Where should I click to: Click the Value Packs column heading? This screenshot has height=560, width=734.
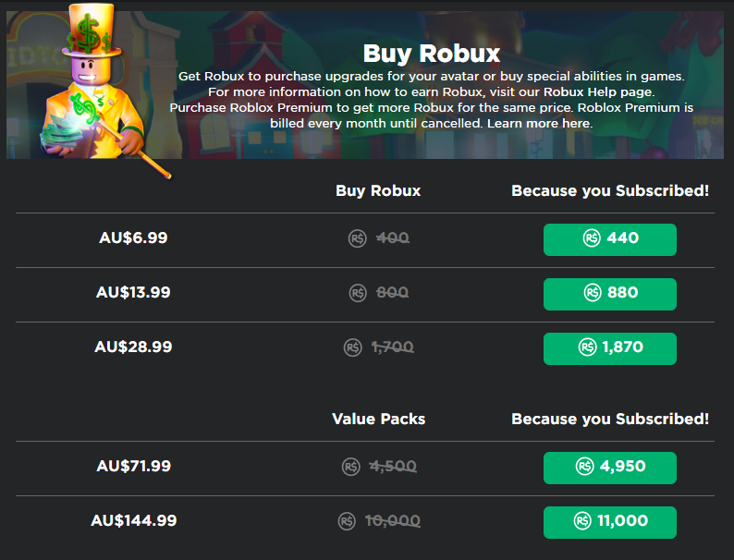378,419
